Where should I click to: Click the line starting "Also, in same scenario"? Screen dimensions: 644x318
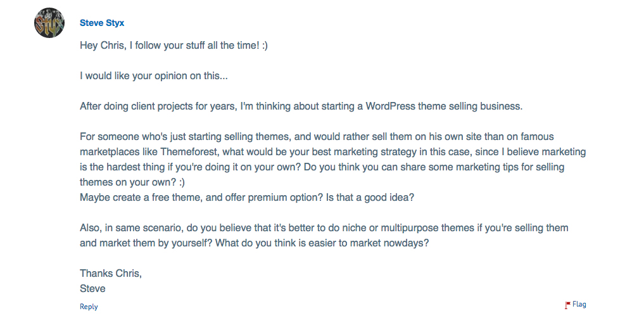(324, 227)
